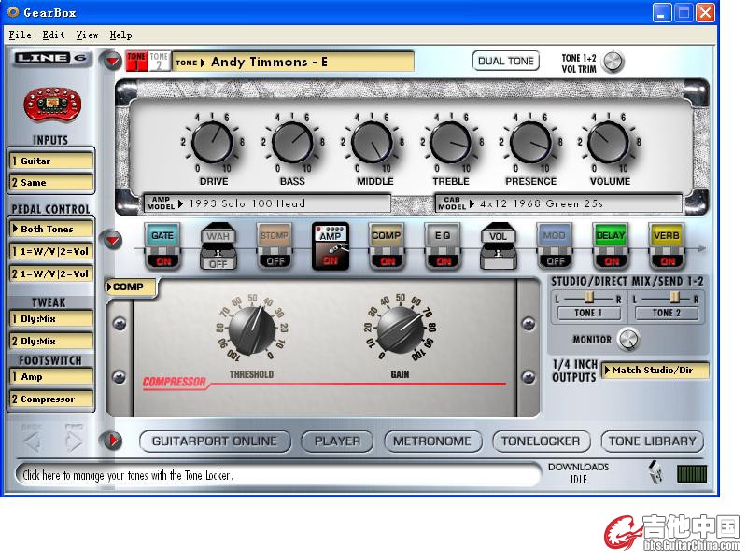747x560 pixels.
Task: Click the DUAL TONE button
Action: [505, 62]
